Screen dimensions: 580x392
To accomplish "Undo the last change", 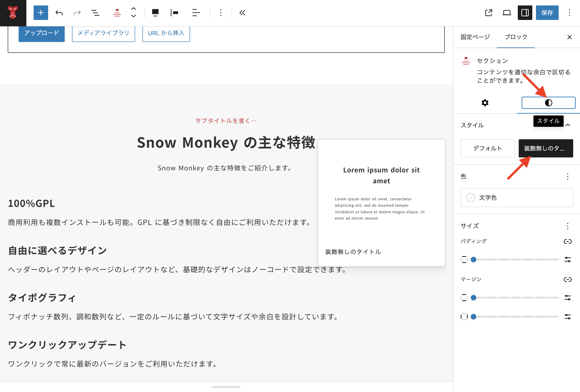I will pos(59,13).
